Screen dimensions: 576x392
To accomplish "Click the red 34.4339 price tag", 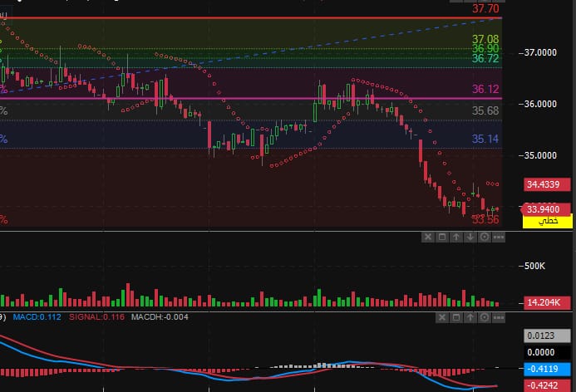I will [x=549, y=184].
